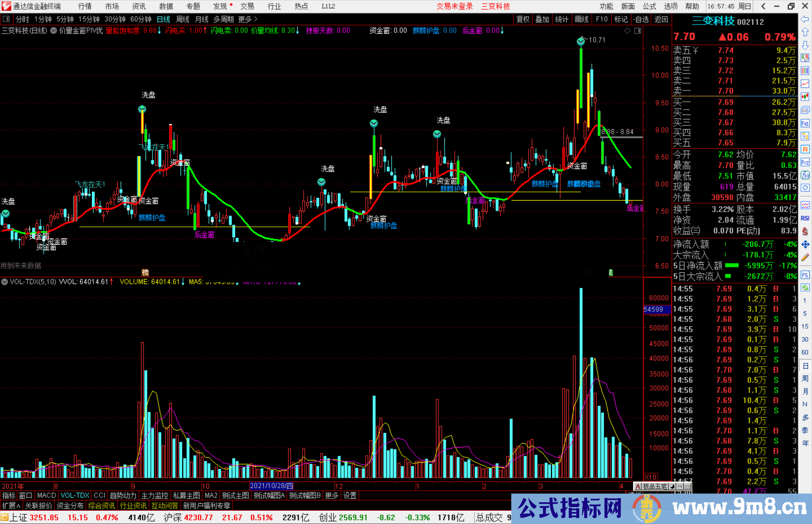The height and width of the screenshot is (524, 812).
Task: Open the formula f(x) sidebar icon
Action: click(805, 175)
